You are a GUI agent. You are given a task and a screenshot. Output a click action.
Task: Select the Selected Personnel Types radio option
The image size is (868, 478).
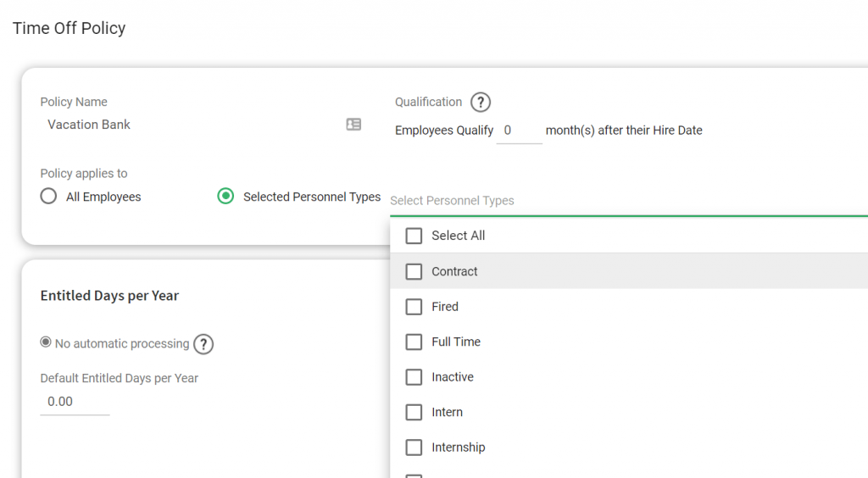pos(225,197)
